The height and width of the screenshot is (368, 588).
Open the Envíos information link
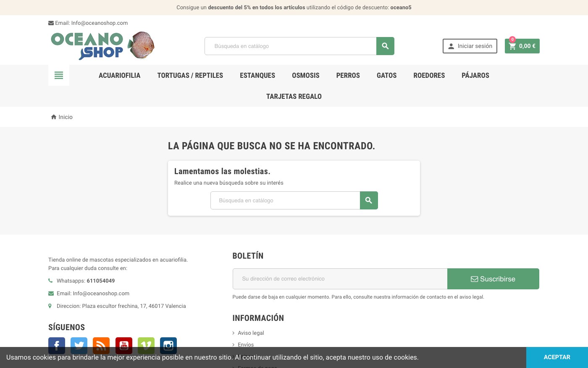pyautogui.click(x=246, y=345)
